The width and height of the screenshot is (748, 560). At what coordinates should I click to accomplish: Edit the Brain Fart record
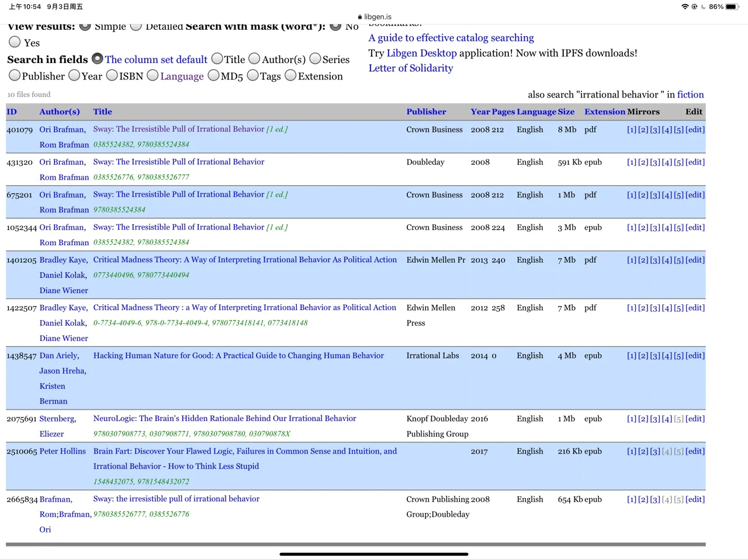[x=695, y=451]
